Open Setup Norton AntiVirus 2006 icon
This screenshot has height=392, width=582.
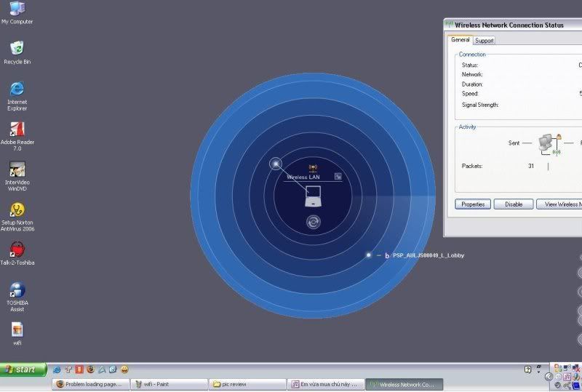tap(17, 209)
